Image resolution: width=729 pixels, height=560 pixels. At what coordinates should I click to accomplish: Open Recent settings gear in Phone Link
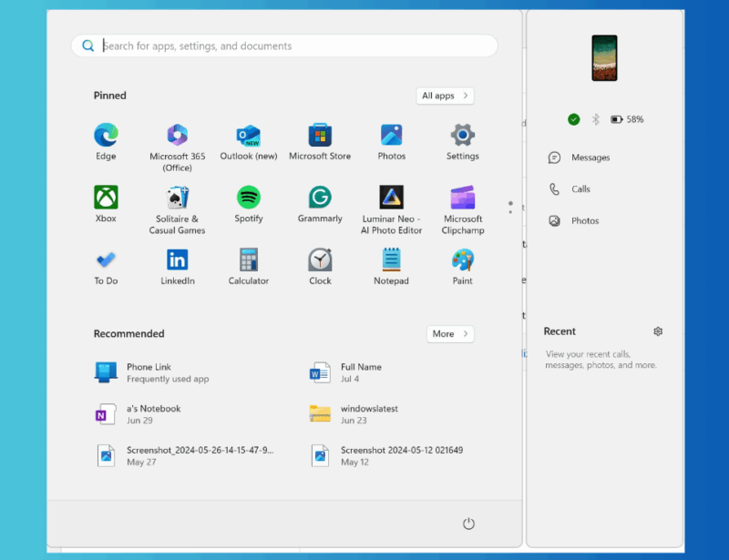tap(658, 331)
